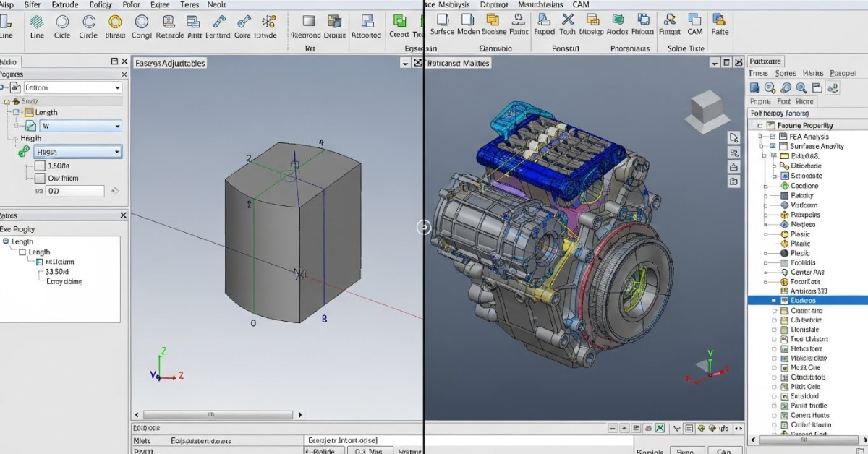Click the Mosigp toolbar icon
The width and height of the screenshot is (868, 454).
(x=592, y=20)
